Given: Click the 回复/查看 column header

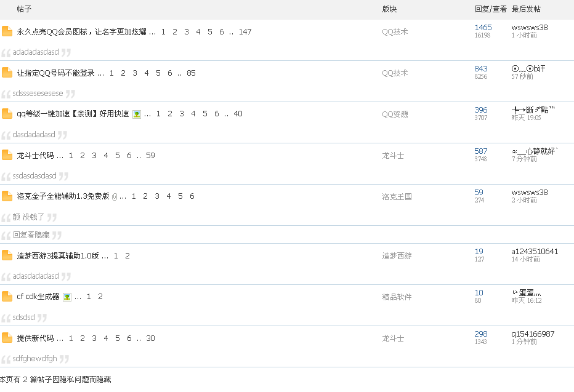Looking at the screenshot, I should pyautogui.click(x=490, y=9).
